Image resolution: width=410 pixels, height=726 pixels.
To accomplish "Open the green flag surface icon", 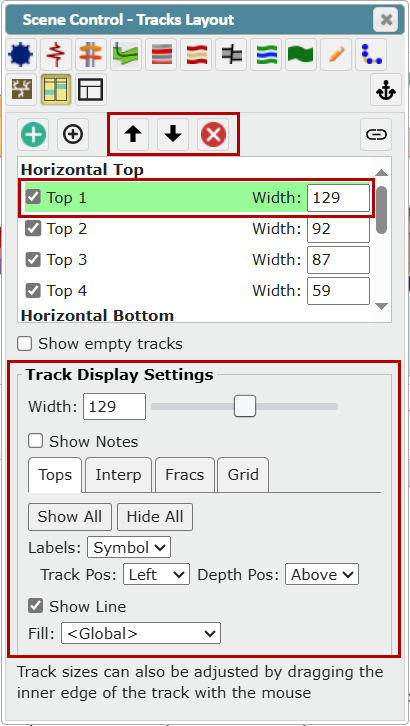I will (x=301, y=55).
